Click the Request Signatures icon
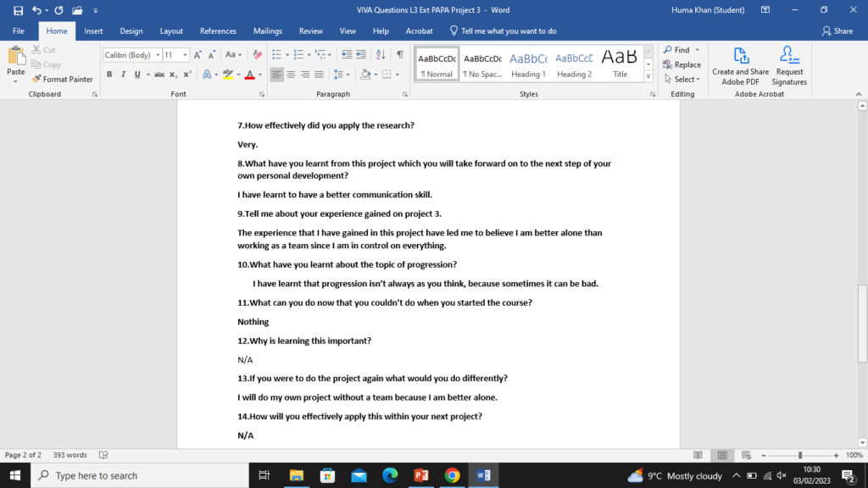Image resolution: width=868 pixels, height=488 pixels. coord(789,65)
